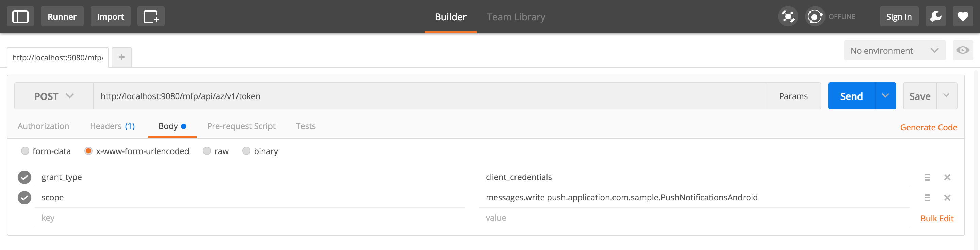Image resolution: width=980 pixels, height=250 pixels.
Task: Select the form-data body option
Action: point(25,151)
